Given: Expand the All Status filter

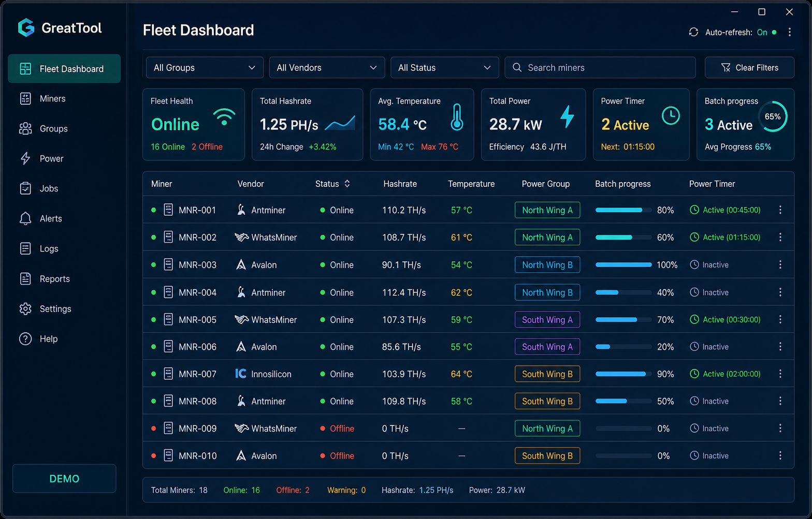Looking at the screenshot, I should (444, 68).
